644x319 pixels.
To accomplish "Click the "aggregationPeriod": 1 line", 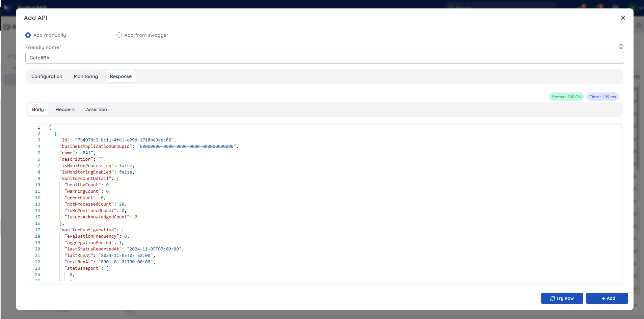I will [94, 243].
